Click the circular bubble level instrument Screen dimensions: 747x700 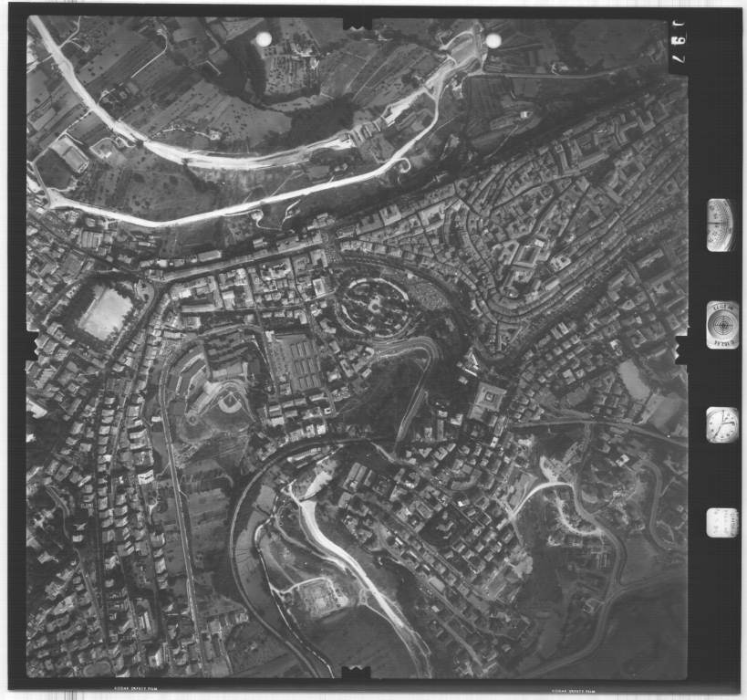pos(721,324)
